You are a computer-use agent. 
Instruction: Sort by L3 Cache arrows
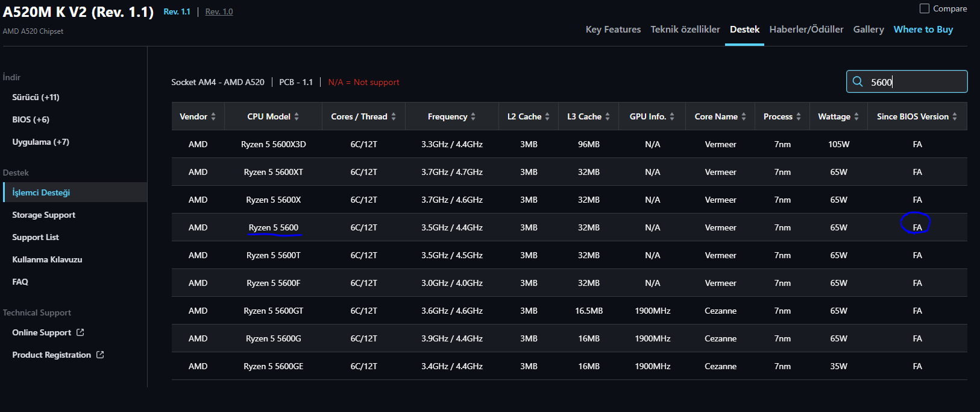click(608, 116)
